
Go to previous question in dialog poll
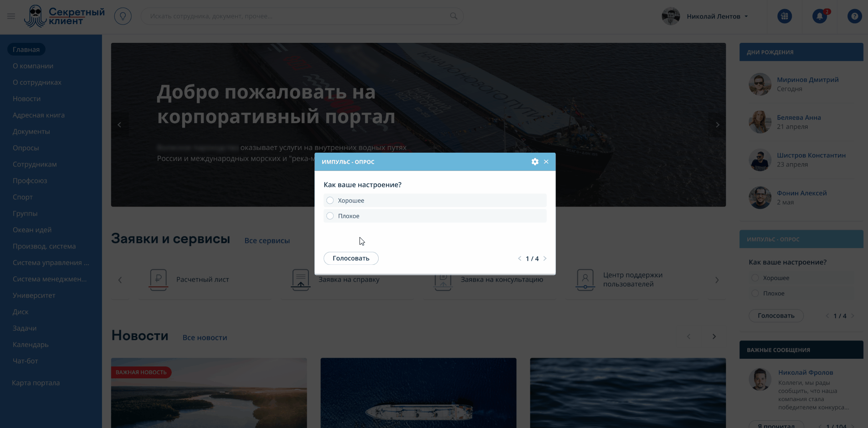pyautogui.click(x=519, y=258)
